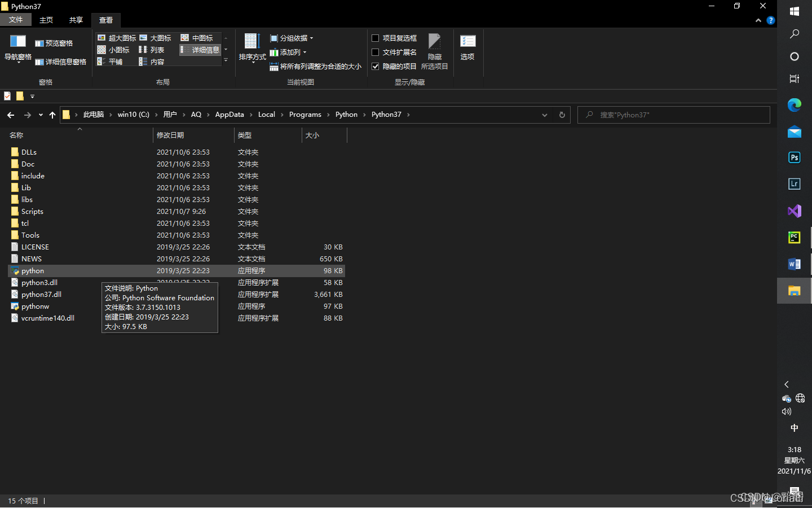This screenshot has width=812, height=508.
Task: Open folder options button
Action: [x=467, y=48]
